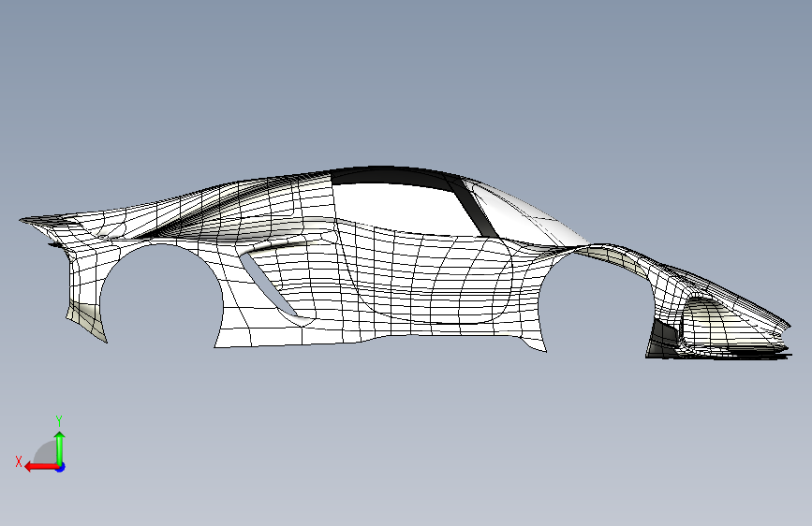The width and height of the screenshot is (812, 526).
Task: Select the slanted air intake slot behind the door
Action: click(x=267, y=284)
